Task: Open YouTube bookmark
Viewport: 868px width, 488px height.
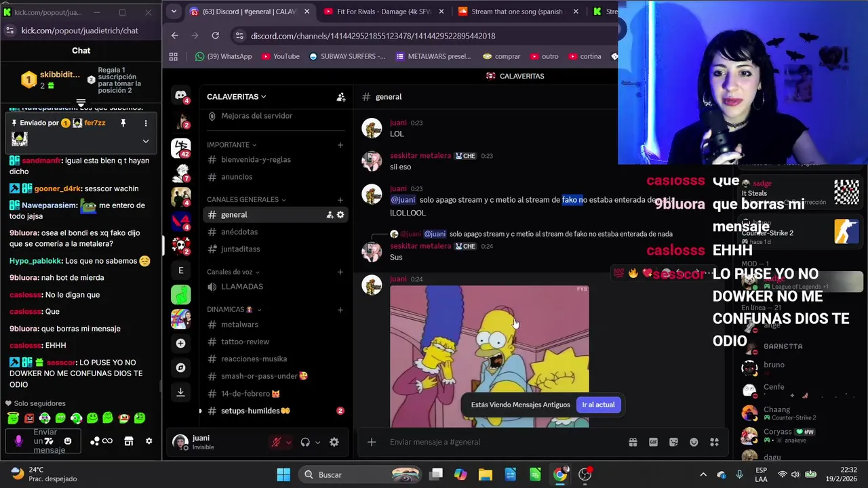Action: click(x=280, y=56)
